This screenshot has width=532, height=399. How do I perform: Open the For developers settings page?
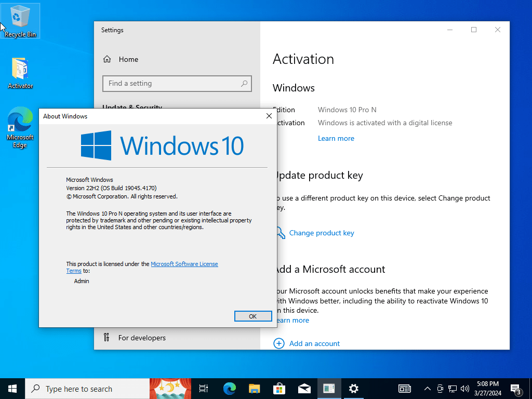tap(135, 338)
